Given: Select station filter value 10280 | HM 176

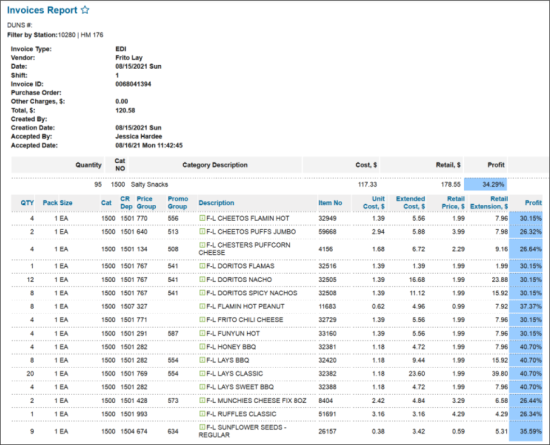Looking at the screenshot, I should (x=81, y=35).
